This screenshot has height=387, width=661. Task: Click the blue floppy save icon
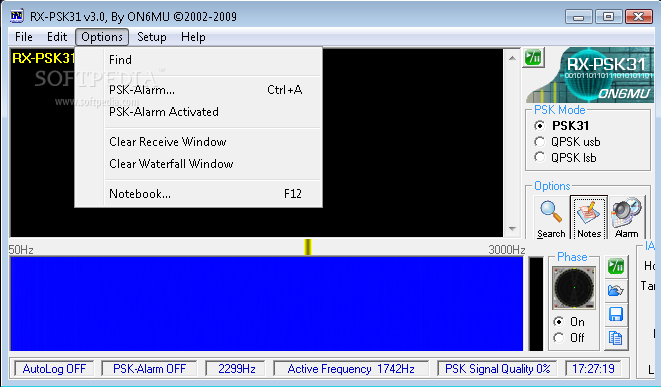click(616, 314)
